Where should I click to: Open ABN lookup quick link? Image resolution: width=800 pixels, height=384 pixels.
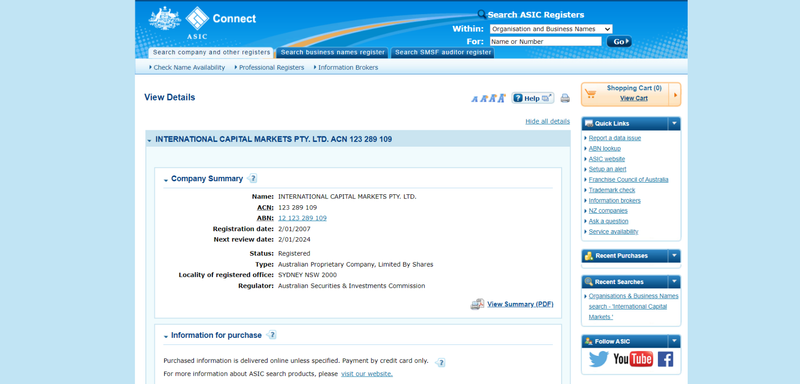605,148
